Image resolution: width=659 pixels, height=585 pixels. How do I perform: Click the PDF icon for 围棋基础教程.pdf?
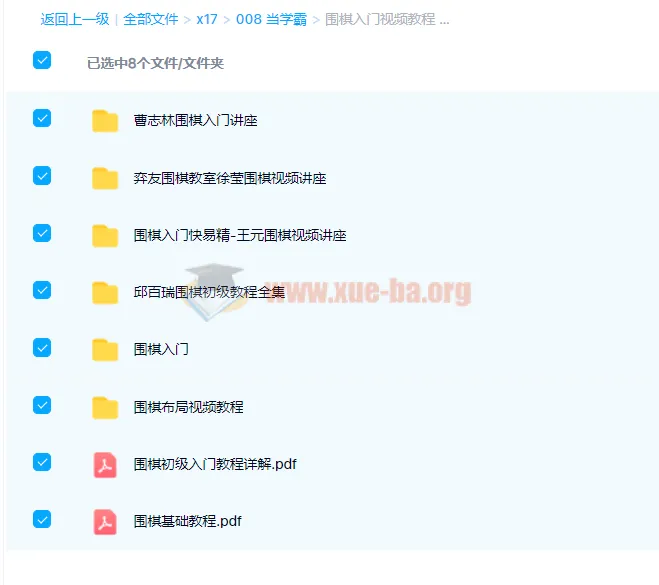(x=105, y=521)
